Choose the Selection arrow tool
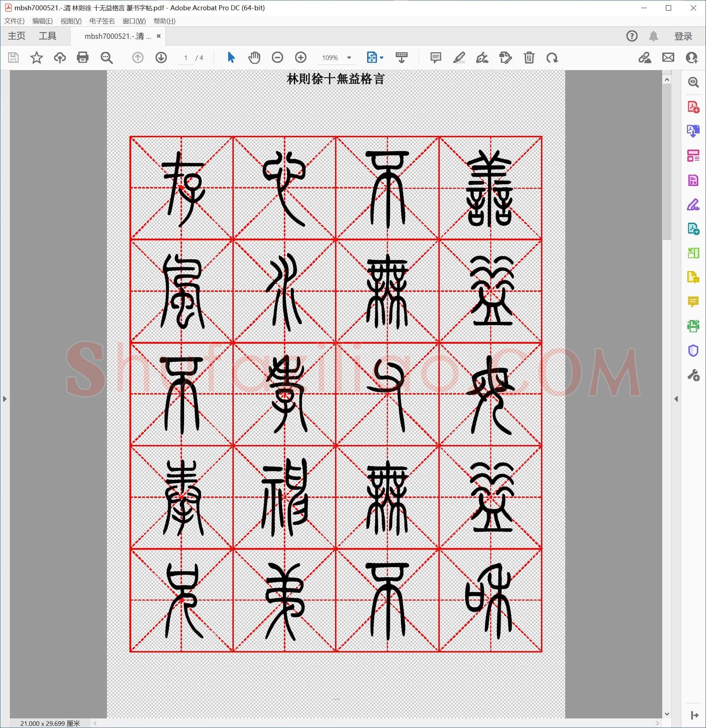Screen dimensions: 706x728 tap(231, 58)
